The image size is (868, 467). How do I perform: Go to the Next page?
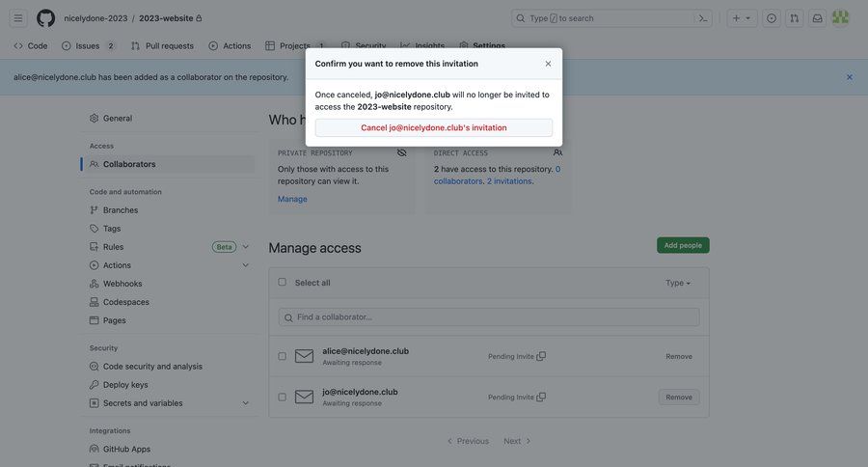[x=517, y=441]
